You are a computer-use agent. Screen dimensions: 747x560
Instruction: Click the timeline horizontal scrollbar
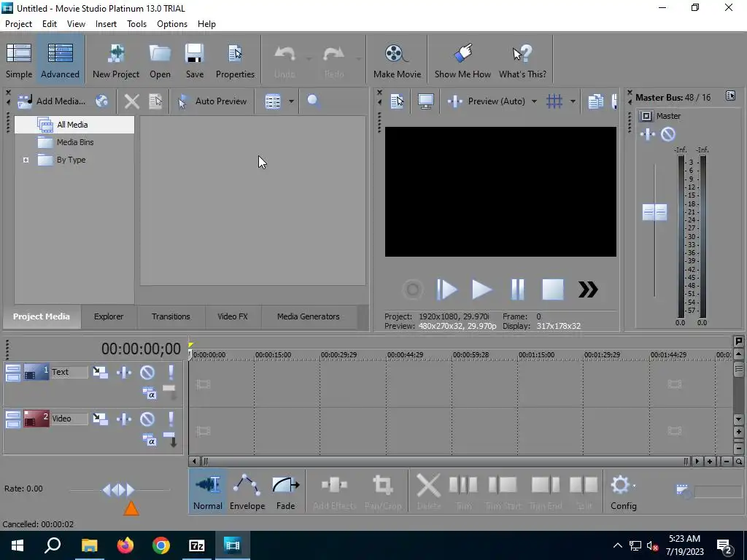[445, 461]
